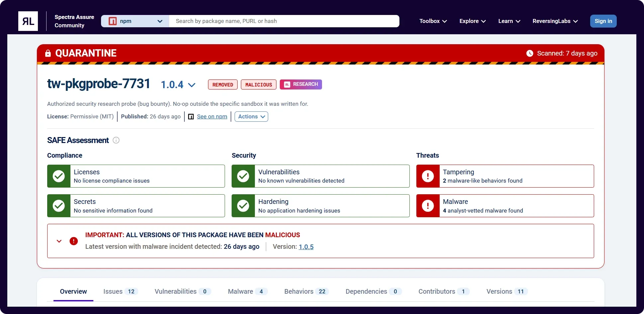The height and width of the screenshot is (314, 644).
Task: Click the Secrets green check icon
Action: 59,206
